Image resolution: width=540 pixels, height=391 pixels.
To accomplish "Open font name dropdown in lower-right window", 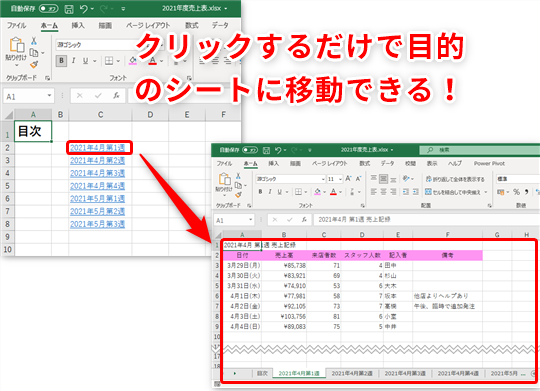I will [x=323, y=179].
